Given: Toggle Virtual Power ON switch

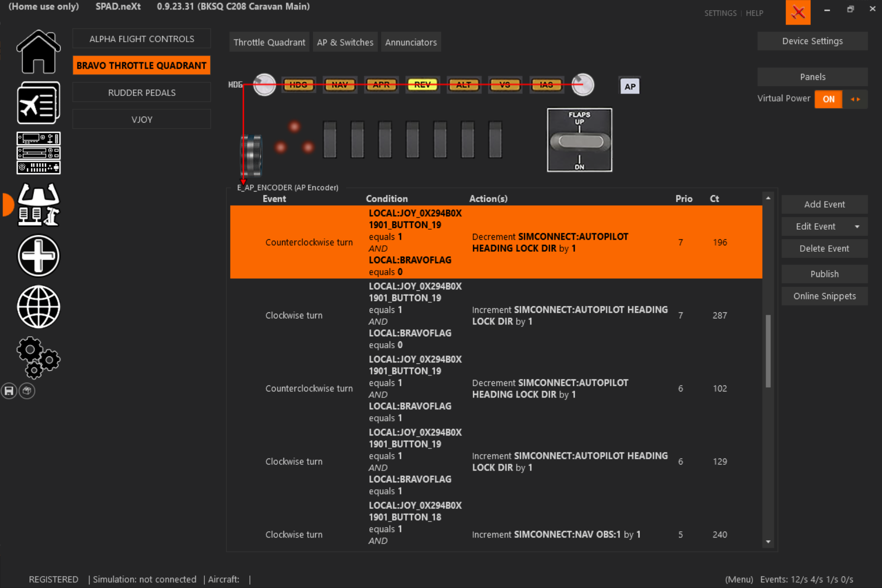Looking at the screenshot, I should pyautogui.click(x=828, y=99).
